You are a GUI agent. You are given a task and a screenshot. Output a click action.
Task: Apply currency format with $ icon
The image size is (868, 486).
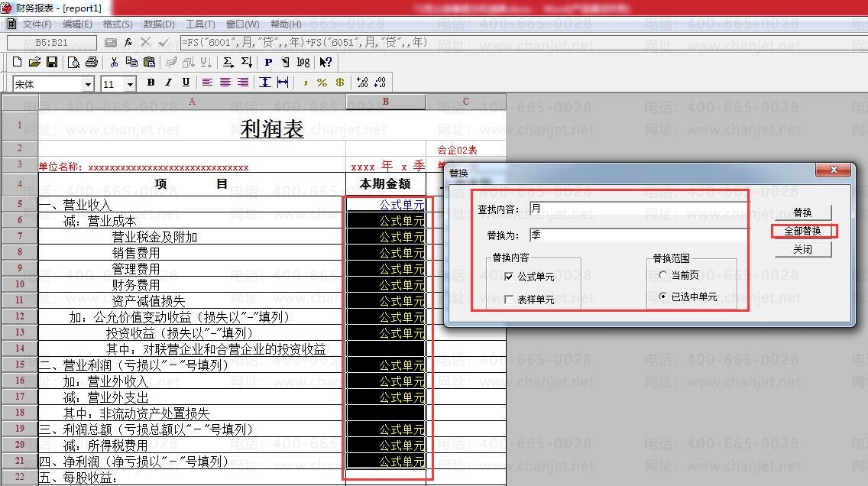click(341, 82)
